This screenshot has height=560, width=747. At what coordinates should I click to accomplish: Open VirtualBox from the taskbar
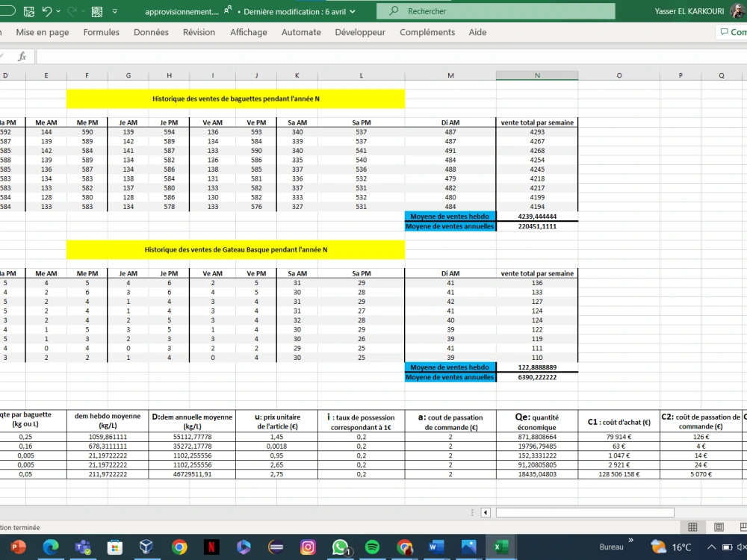pyautogui.click(x=146, y=547)
